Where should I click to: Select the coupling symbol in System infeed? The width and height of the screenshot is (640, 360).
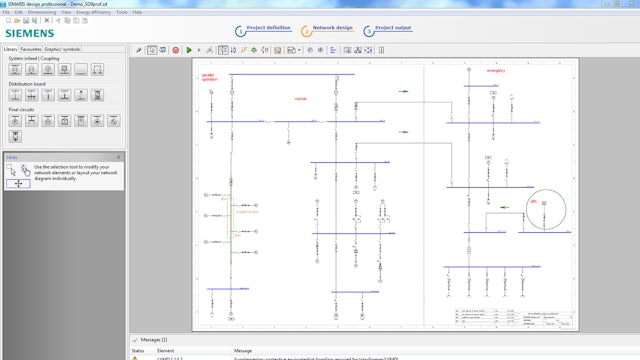(x=97, y=70)
